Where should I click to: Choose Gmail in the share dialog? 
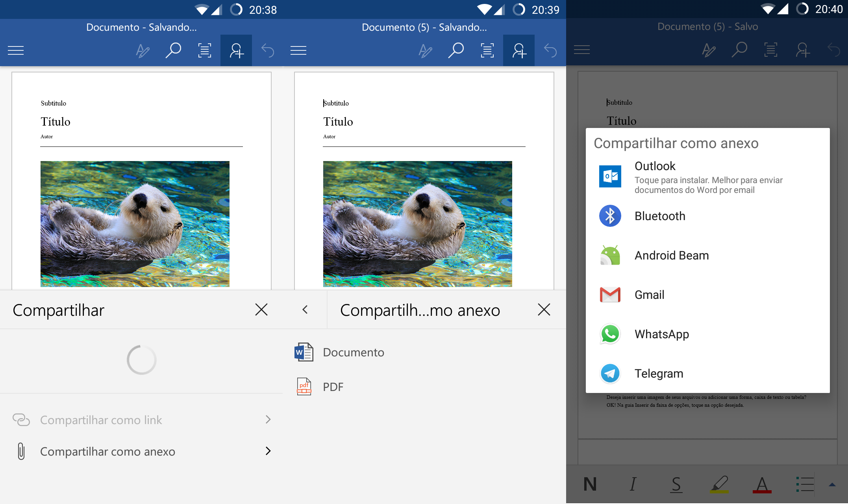tap(649, 295)
